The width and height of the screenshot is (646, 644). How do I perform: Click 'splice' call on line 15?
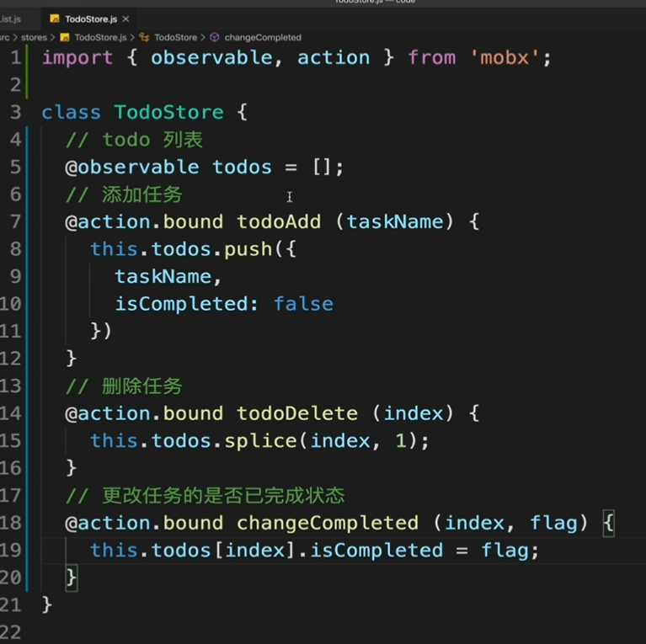click(x=260, y=441)
